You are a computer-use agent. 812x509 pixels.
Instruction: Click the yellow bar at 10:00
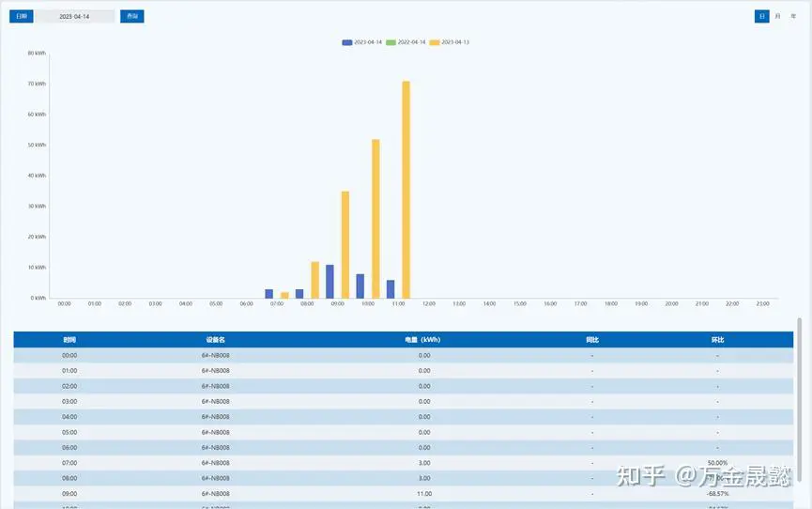click(x=375, y=218)
